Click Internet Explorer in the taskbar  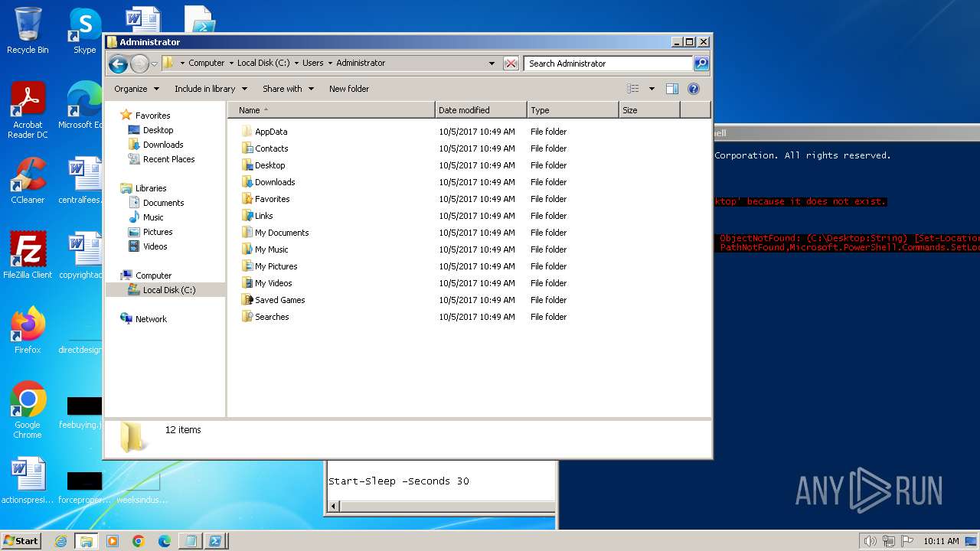tap(60, 541)
